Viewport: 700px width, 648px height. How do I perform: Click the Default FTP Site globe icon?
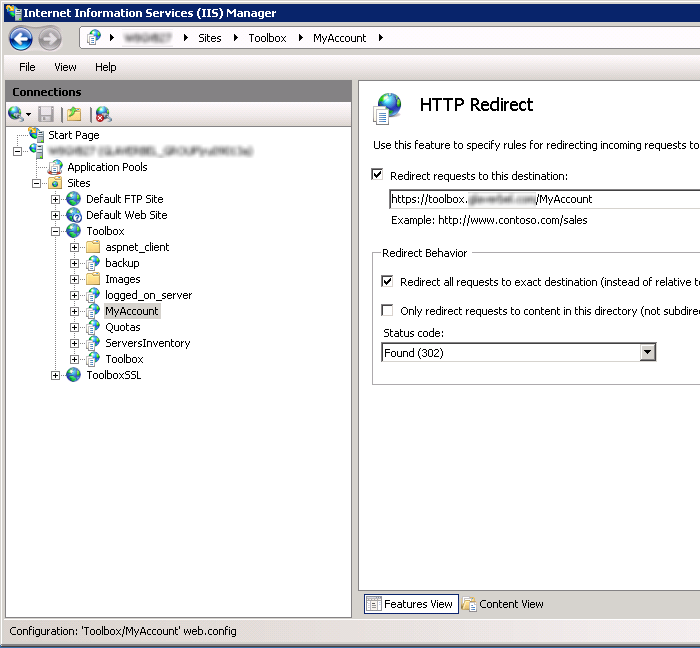pyautogui.click(x=74, y=199)
